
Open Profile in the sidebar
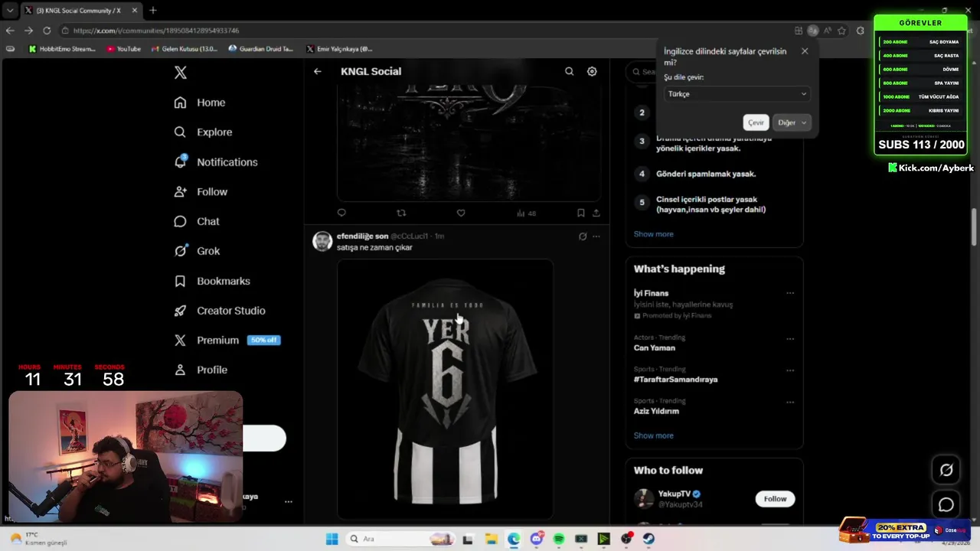point(201,370)
